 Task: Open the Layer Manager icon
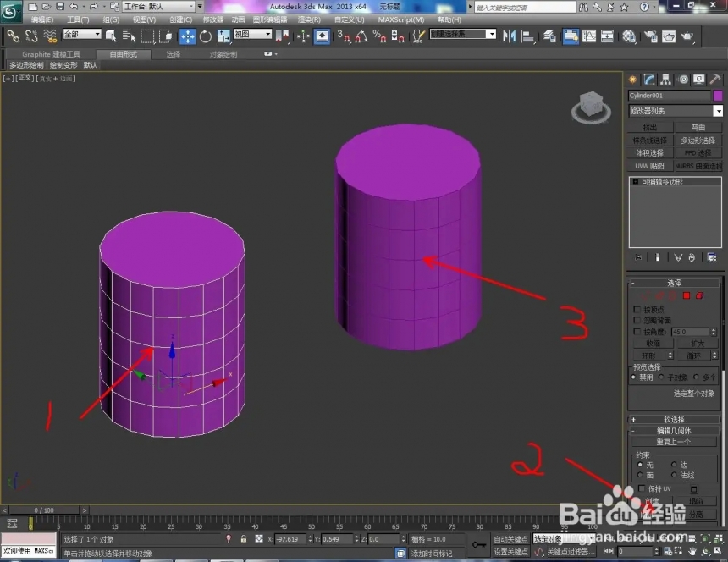click(549, 36)
